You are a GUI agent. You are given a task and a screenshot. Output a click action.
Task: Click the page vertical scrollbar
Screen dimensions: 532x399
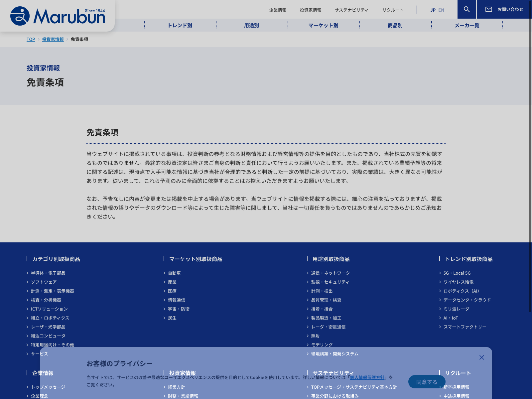530,166
